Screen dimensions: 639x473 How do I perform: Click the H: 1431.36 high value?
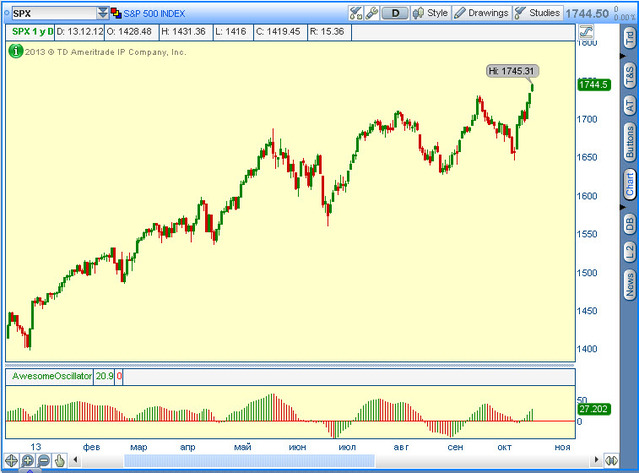click(183, 32)
